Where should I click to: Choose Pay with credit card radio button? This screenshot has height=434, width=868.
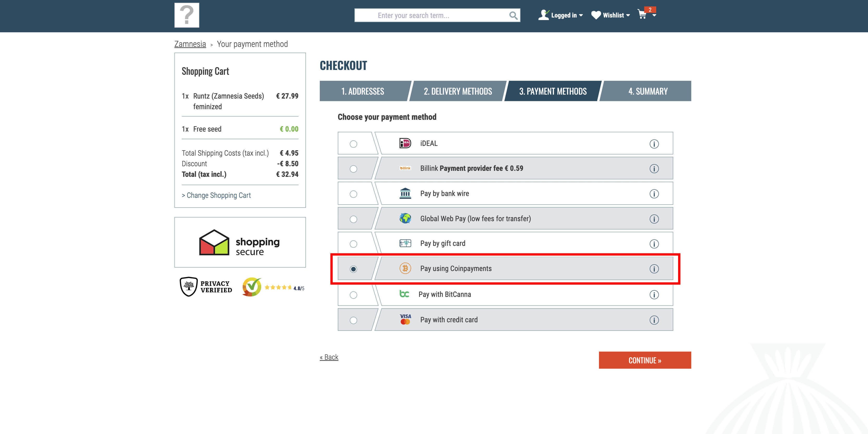pyautogui.click(x=353, y=320)
